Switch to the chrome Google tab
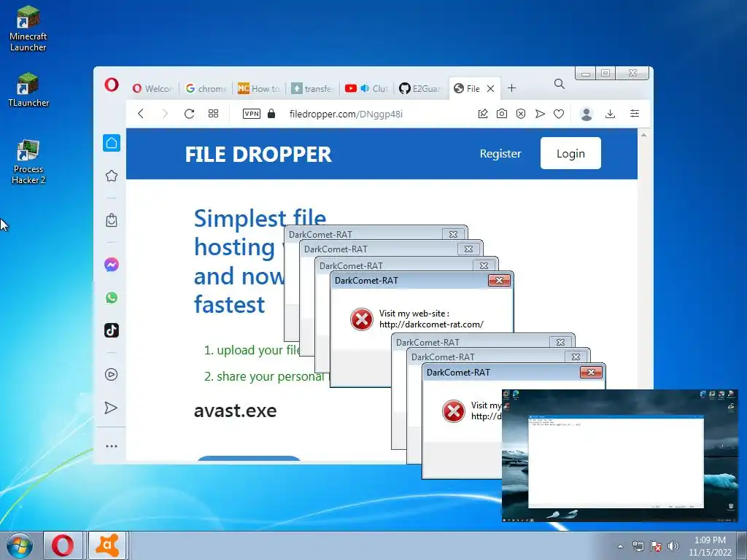The image size is (747, 560). point(206,88)
